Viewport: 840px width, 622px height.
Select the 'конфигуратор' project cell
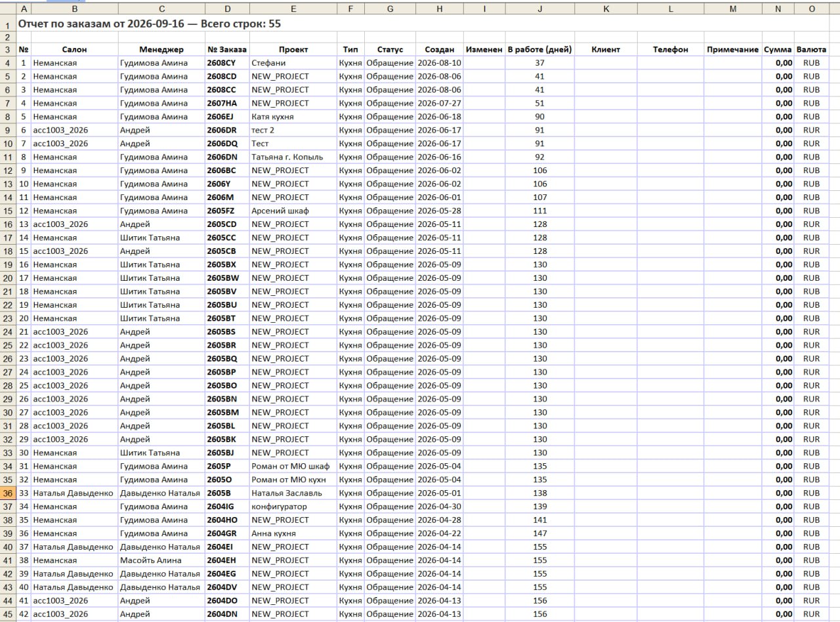[293, 507]
